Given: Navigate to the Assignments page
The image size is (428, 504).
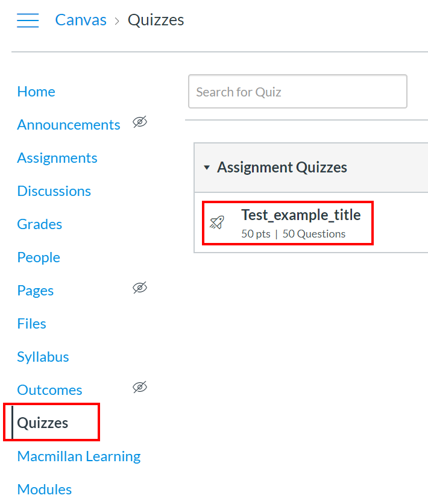Looking at the screenshot, I should coord(57,158).
